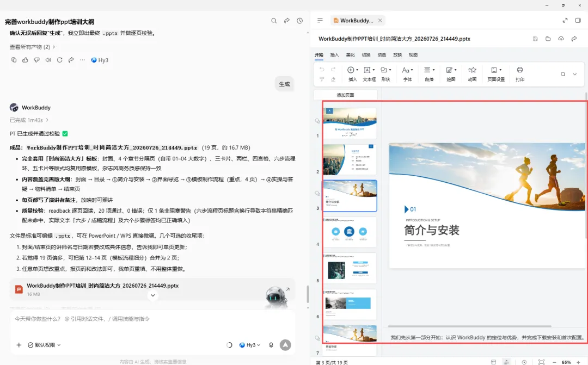Open the Print command
The height and width of the screenshot is (365, 588).
pyautogui.click(x=520, y=74)
